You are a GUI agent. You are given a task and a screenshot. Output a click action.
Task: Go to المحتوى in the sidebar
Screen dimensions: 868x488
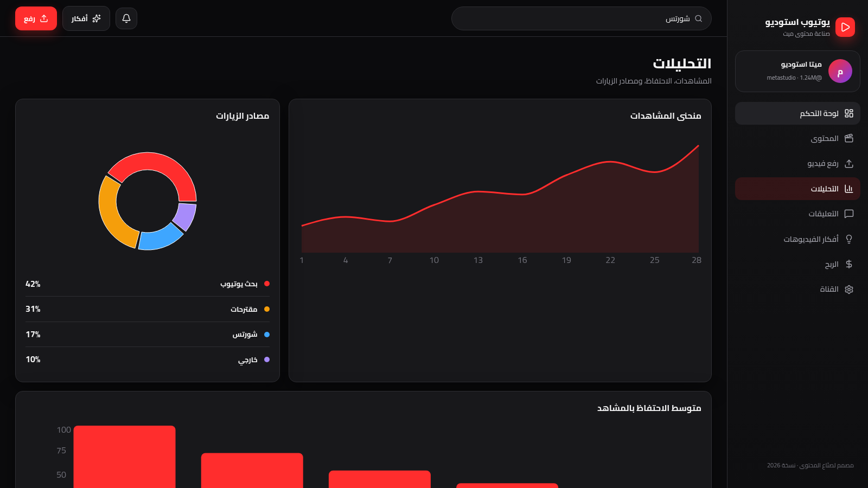797,138
